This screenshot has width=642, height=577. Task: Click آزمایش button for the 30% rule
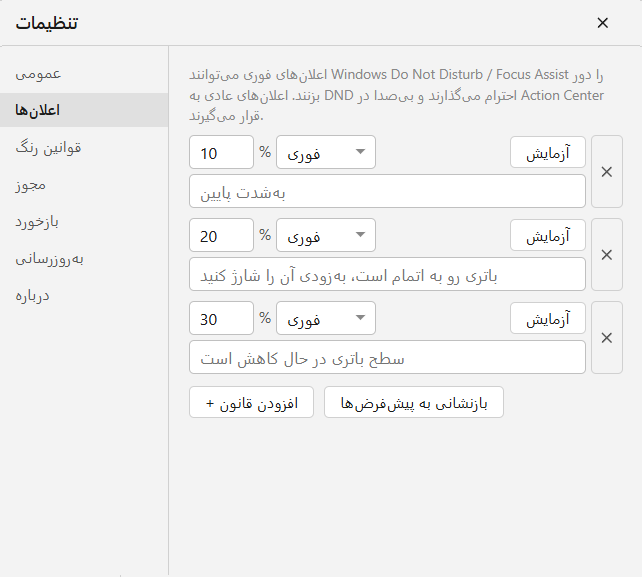[548, 319]
